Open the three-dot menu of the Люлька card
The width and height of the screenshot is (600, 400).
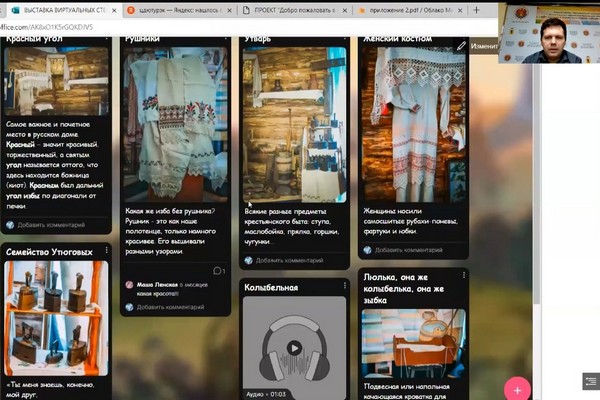[x=464, y=276]
